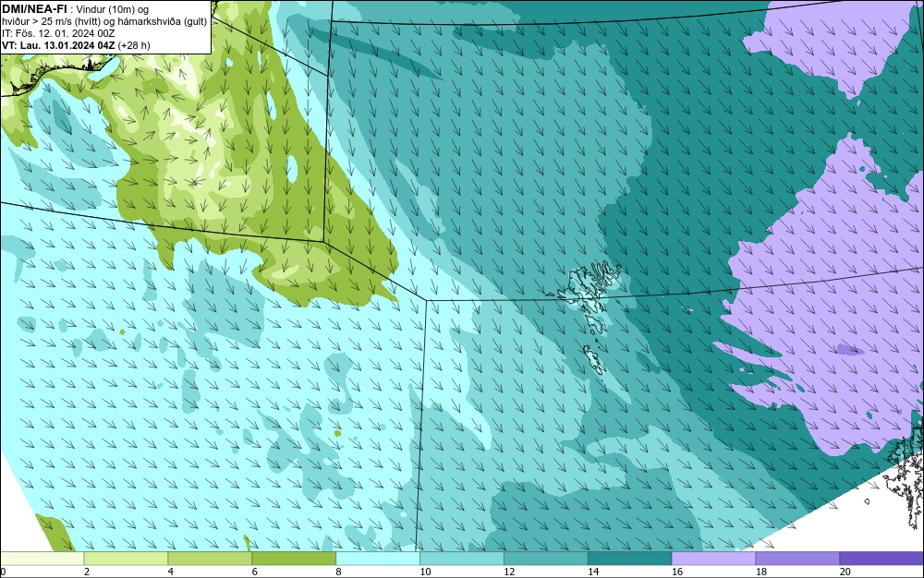Click the 10–12 m/s light teal legend swatch

pyautogui.click(x=462, y=559)
